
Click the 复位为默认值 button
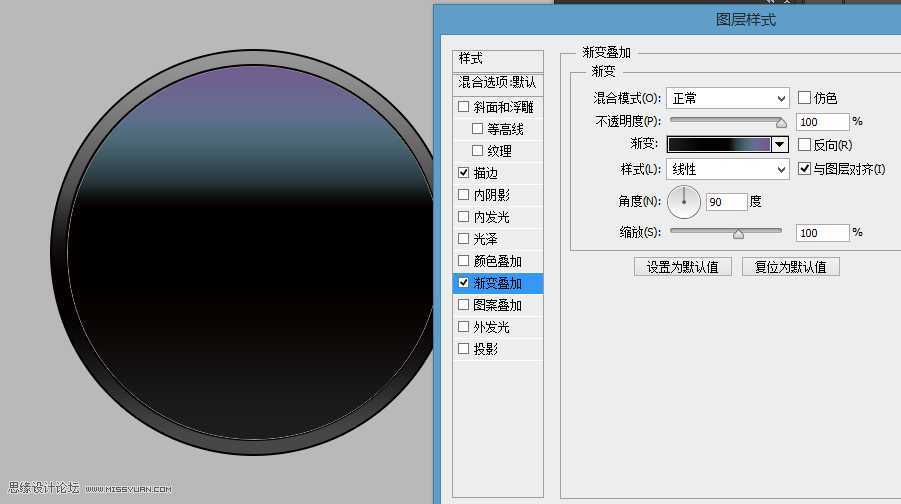[790, 267]
